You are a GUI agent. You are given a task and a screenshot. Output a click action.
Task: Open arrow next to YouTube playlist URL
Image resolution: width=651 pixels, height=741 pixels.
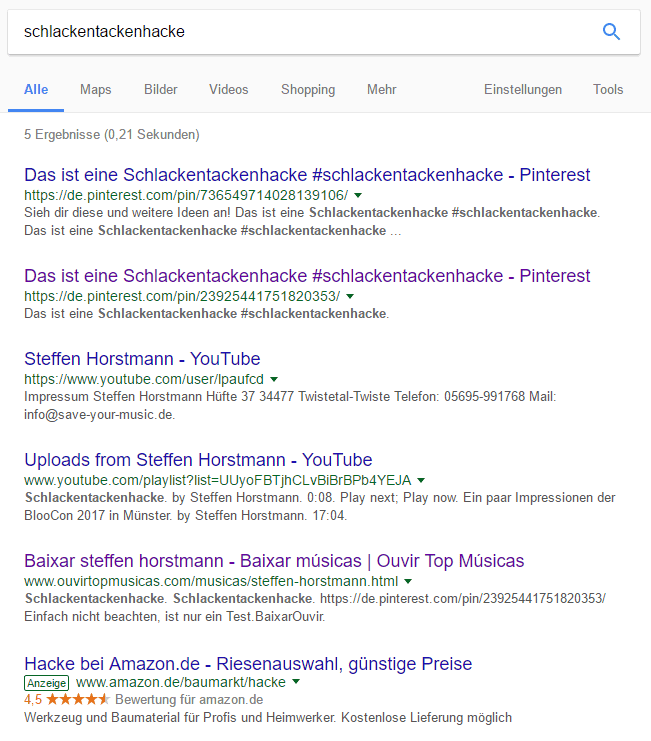tap(421, 481)
